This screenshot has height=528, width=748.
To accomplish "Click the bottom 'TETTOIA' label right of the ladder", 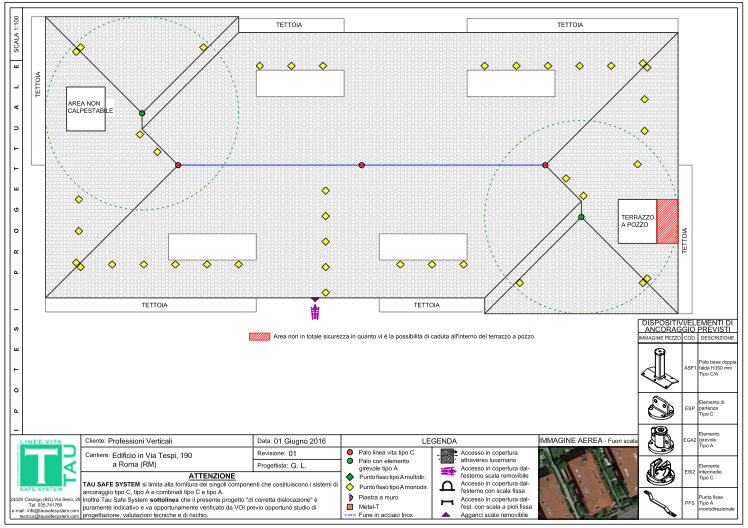I will coord(426,305).
